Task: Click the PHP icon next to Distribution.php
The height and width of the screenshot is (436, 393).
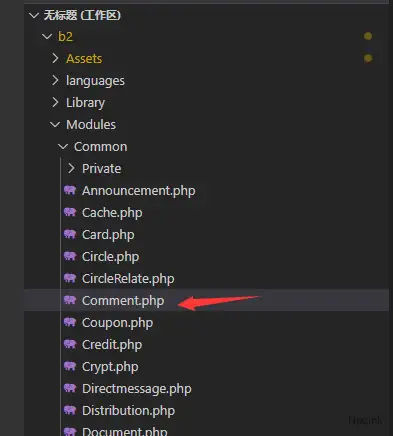Action: tap(70, 410)
